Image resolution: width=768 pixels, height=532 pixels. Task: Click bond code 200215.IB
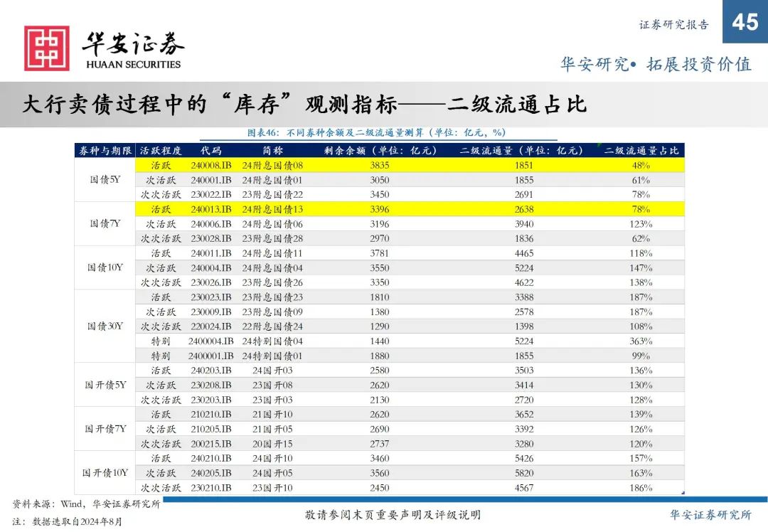pos(211,444)
